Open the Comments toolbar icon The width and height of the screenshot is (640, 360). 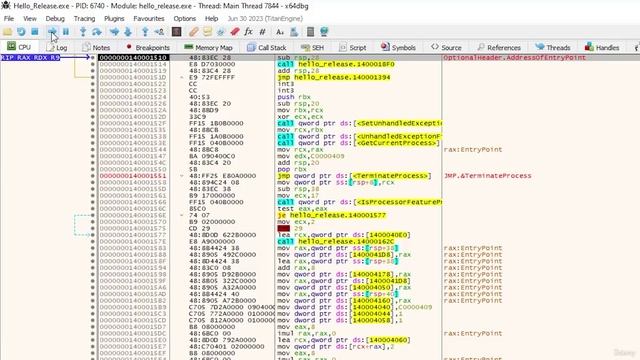pos(207,31)
